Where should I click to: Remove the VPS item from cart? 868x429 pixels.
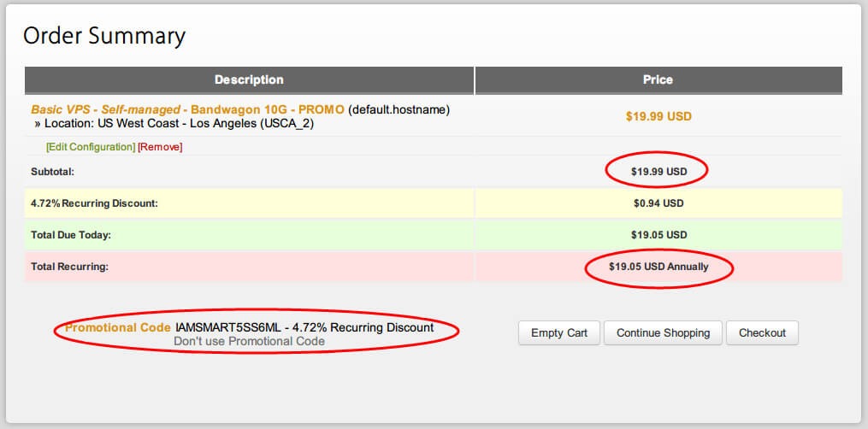pyautogui.click(x=160, y=147)
